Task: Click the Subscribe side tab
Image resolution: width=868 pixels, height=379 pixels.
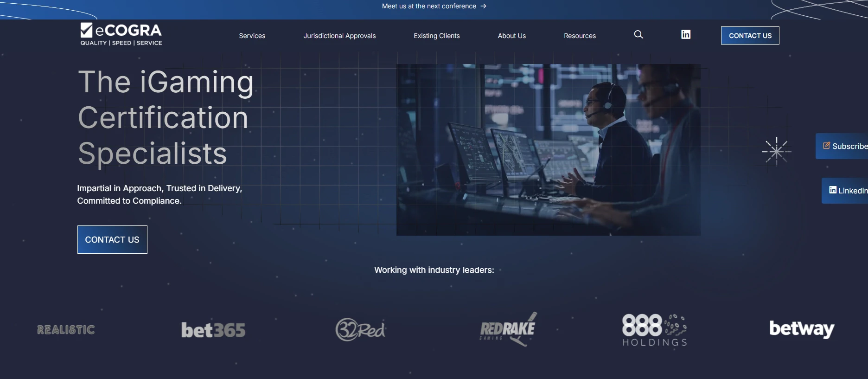Action: coord(842,146)
